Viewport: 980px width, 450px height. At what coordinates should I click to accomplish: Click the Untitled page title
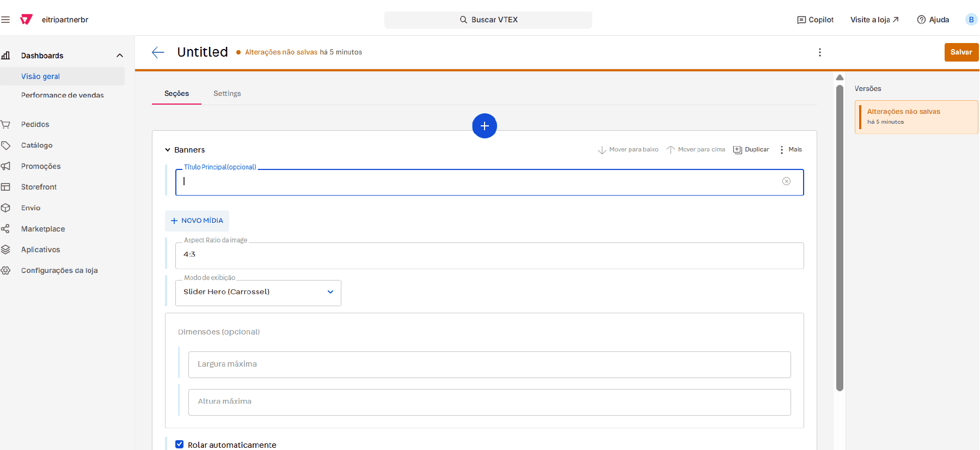(x=203, y=52)
